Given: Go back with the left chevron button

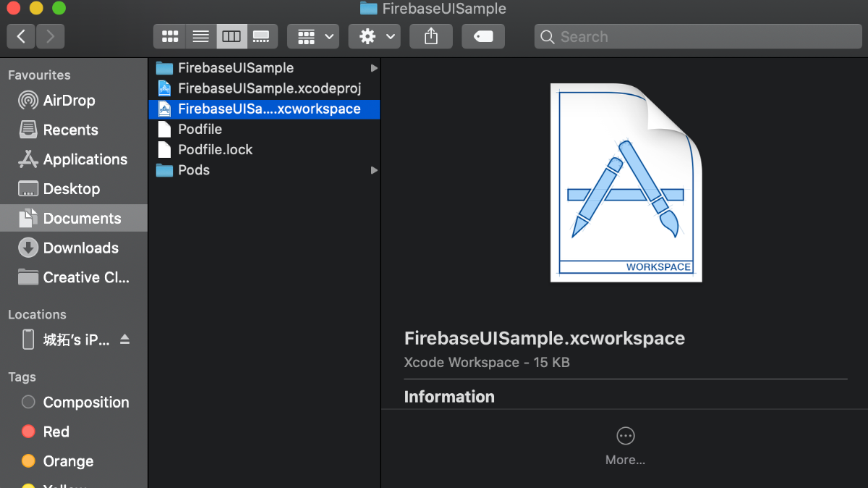Looking at the screenshot, I should (21, 36).
